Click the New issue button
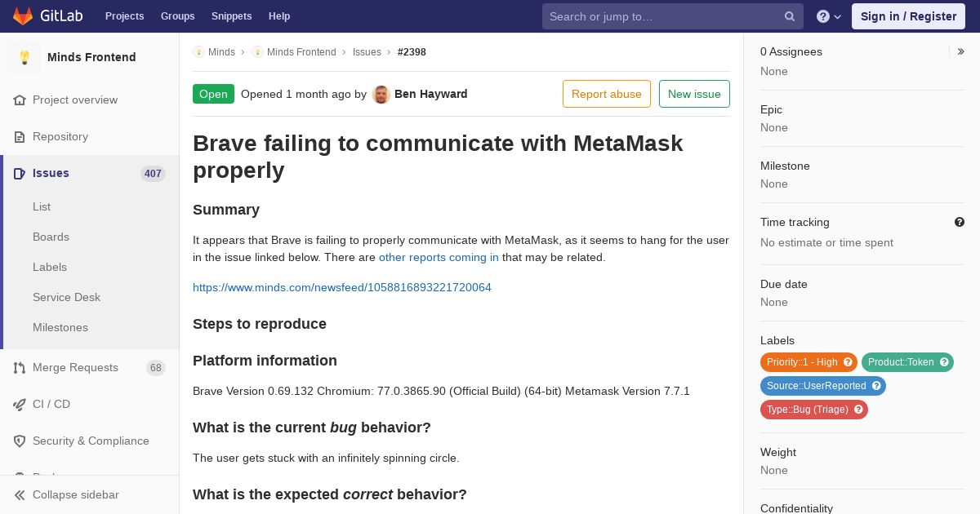980x514 pixels. point(694,94)
